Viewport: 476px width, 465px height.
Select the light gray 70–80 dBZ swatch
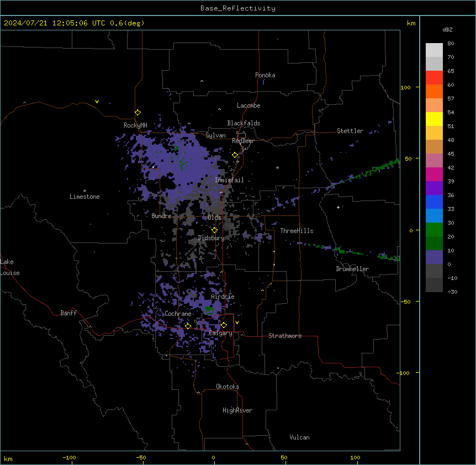[434, 50]
